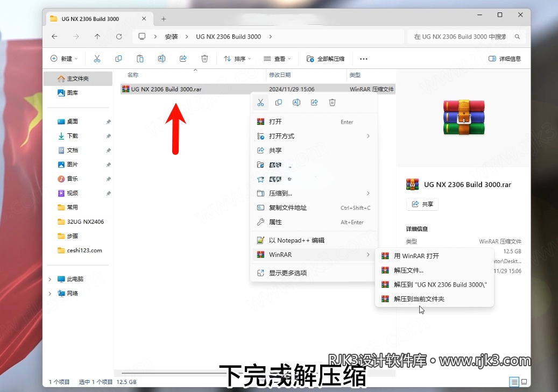Click the Rename icon in the Explorer toolbar
The width and height of the screenshot is (558, 392).
[161, 59]
